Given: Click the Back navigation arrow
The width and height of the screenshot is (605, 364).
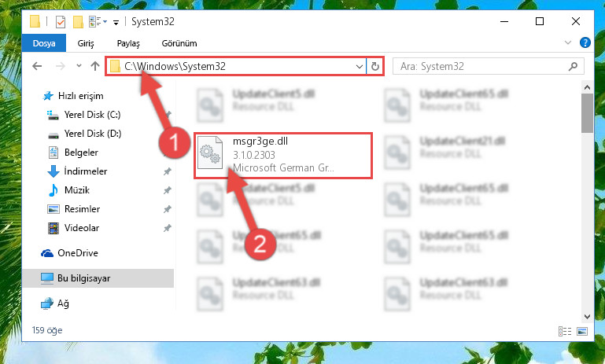Looking at the screenshot, I should point(37,66).
